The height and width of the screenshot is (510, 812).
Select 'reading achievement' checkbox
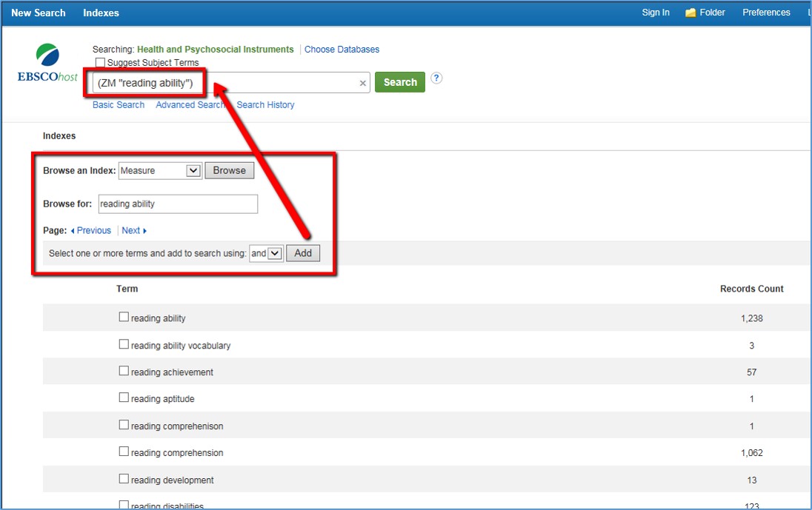[124, 371]
